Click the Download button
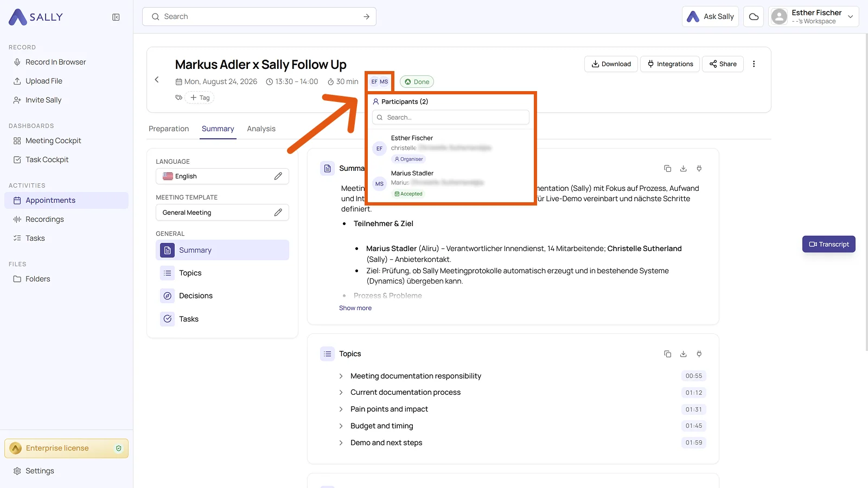The height and width of the screenshot is (488, 868). 611,64
